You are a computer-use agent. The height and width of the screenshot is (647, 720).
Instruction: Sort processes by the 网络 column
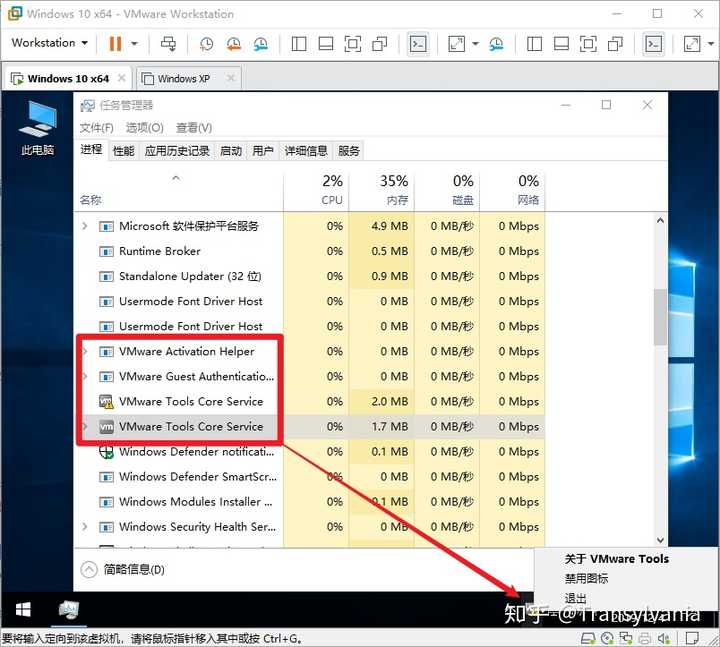[512, 190]
